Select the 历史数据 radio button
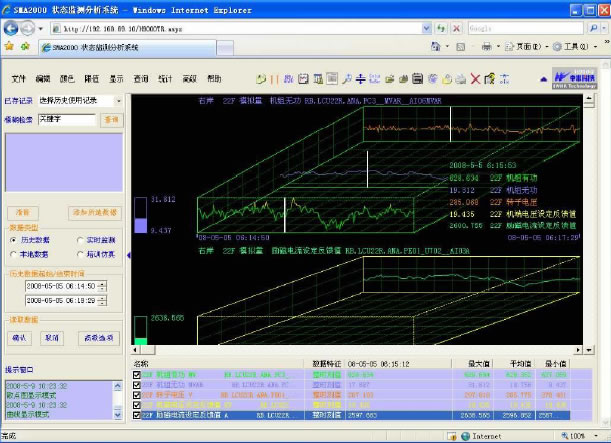Viewport: 611px width, 443px height. [13, 240]
